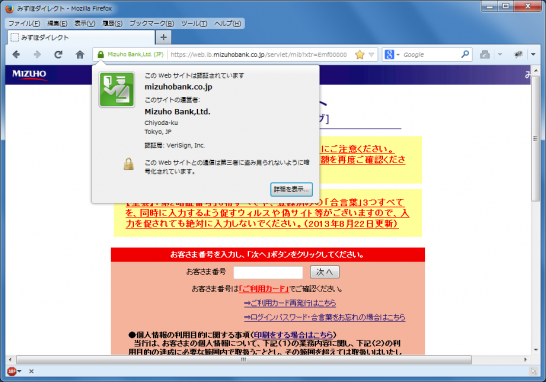This screenshot has height=382, width=546.
Task: Open the 表示(V) menu
Action: click(x=85, y=24)
